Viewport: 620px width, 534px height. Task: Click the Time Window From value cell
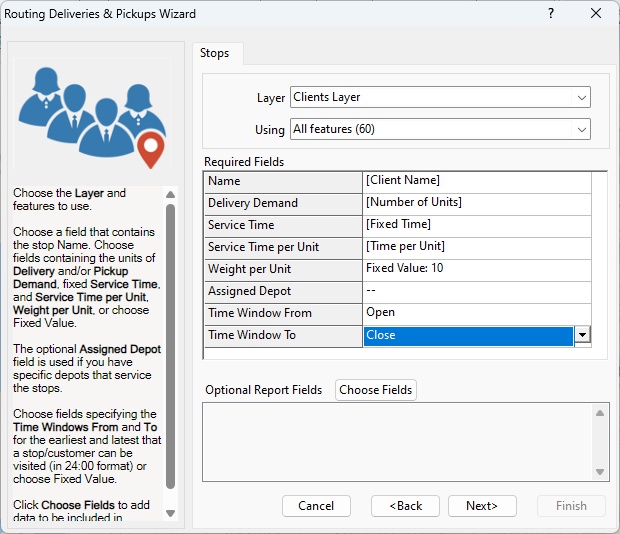(x=477, y=313)
